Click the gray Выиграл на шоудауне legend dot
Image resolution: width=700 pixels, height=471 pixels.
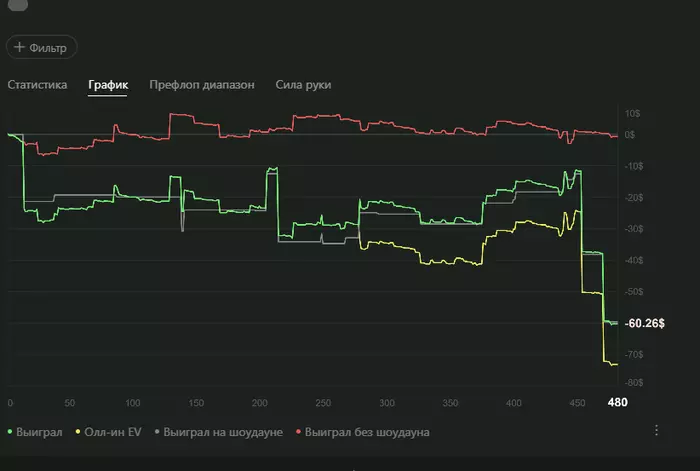pos(157,432)
